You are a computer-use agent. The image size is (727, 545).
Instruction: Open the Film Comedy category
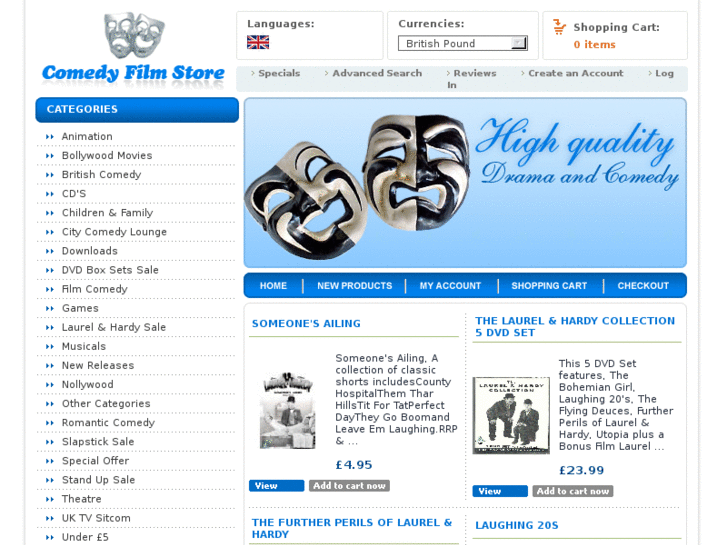95,289
